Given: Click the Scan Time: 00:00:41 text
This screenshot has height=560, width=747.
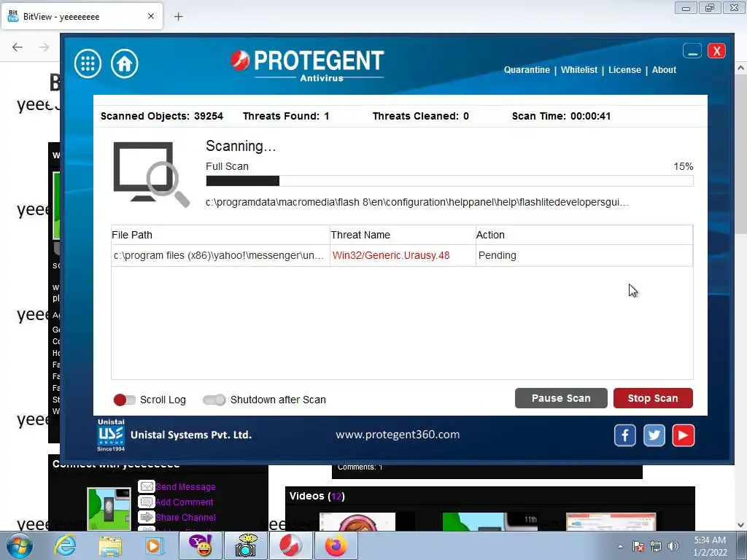Looking at the screenshot, I should click(x=561, y=116).
